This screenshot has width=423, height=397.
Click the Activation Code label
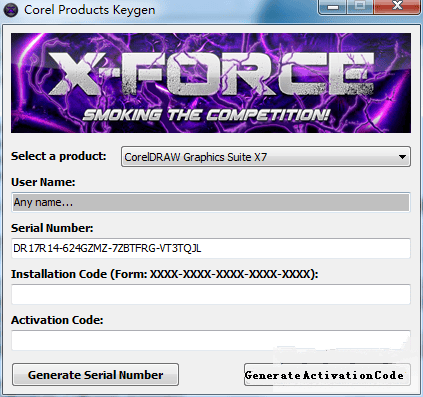pyautogui.click(x=57, y=320)
